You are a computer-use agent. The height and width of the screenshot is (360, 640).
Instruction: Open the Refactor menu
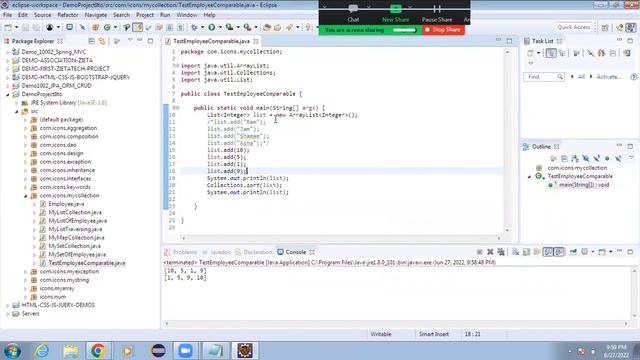coord(68,15)
